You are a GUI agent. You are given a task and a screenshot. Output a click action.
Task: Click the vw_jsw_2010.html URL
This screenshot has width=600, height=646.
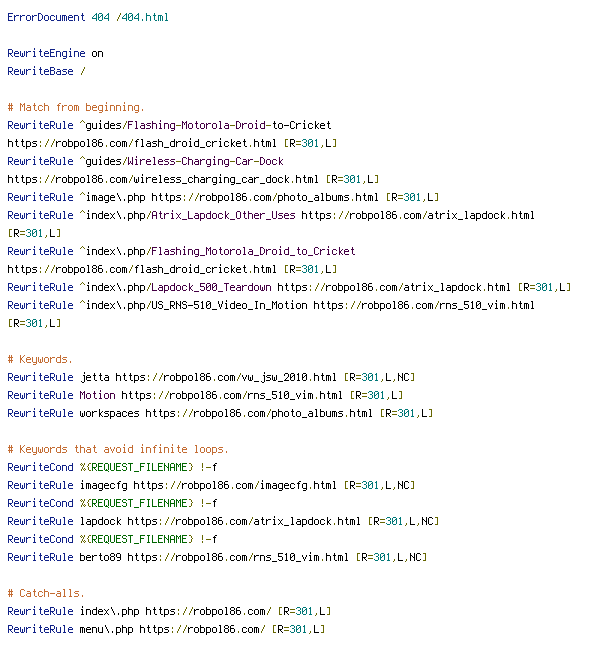(226, 377)
